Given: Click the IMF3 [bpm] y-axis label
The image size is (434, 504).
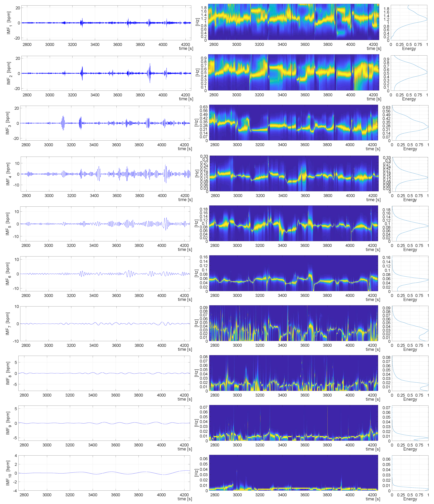Looking at the screenshot, I should tap(8, 123).
